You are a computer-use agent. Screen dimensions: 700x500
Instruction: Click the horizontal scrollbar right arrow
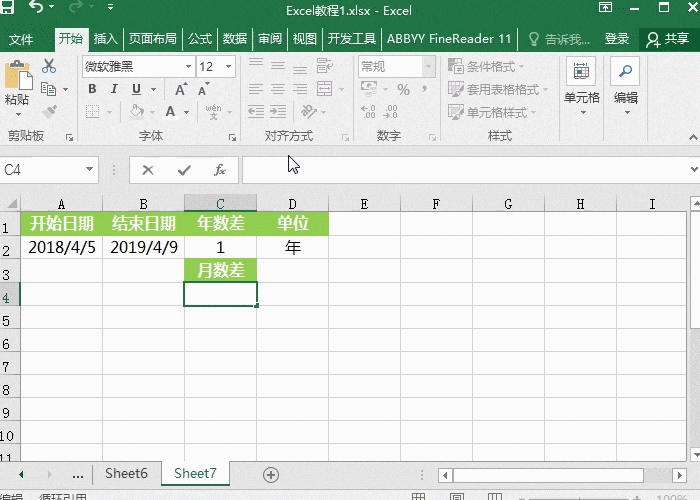pyautogui.click(x=679, y=475)
